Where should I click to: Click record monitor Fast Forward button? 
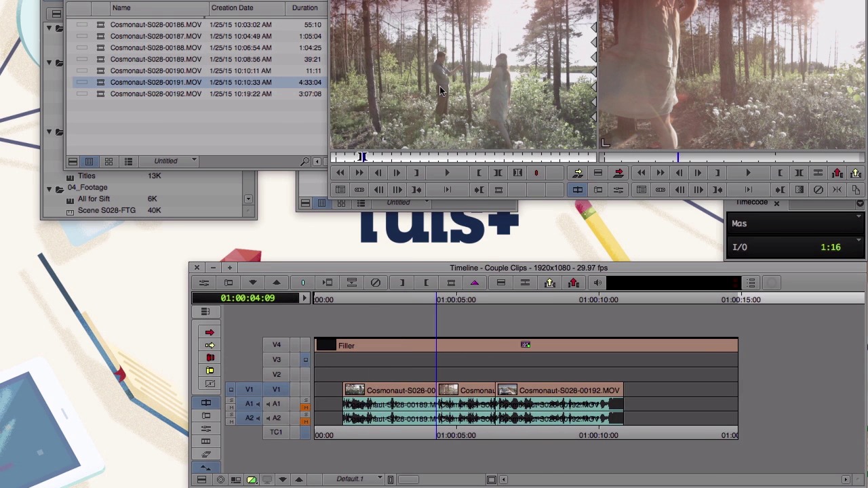click(660, 174)
